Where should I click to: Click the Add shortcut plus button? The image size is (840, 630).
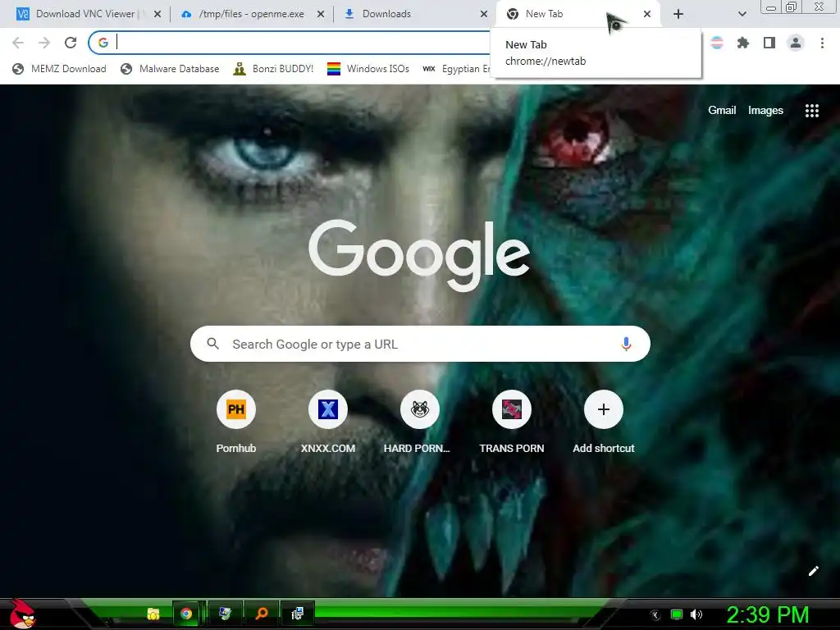(x=603, y=410)
